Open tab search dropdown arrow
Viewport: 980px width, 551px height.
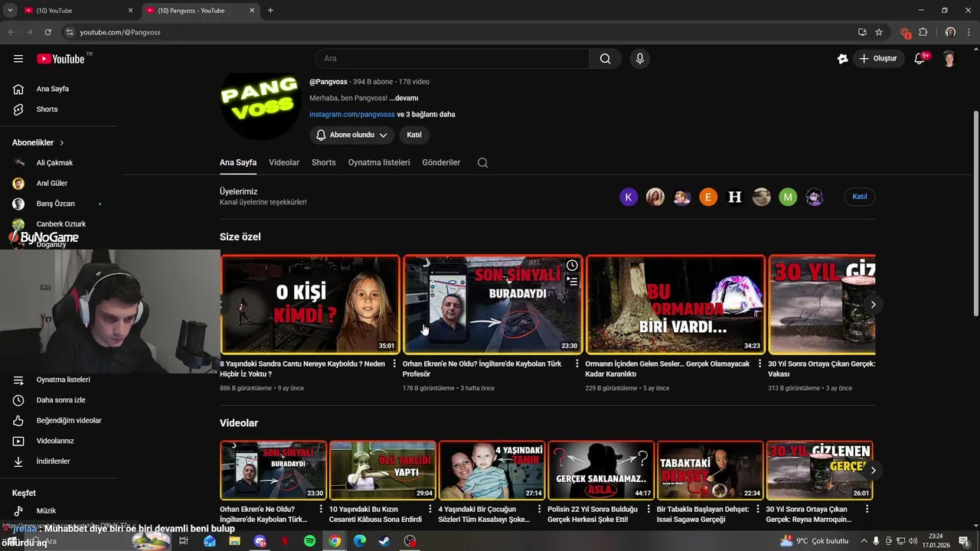coord(10,11)
